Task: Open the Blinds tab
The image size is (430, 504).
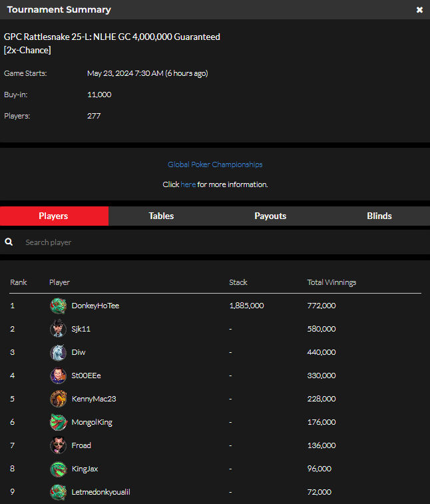Action: tap(379, 216)
